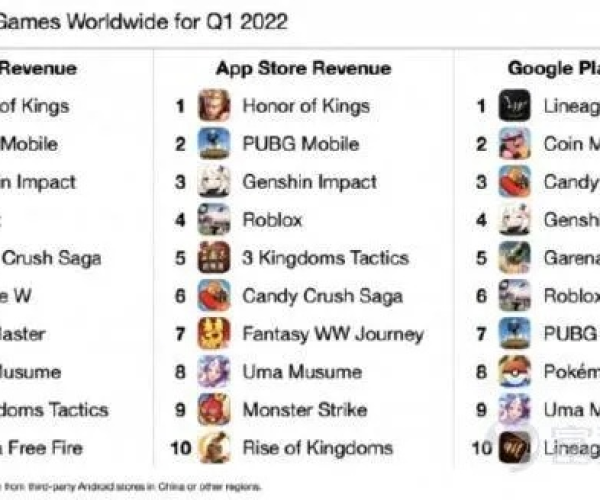Click the Uma Musume icon in App Store column
600x500 pixels.
214,372
